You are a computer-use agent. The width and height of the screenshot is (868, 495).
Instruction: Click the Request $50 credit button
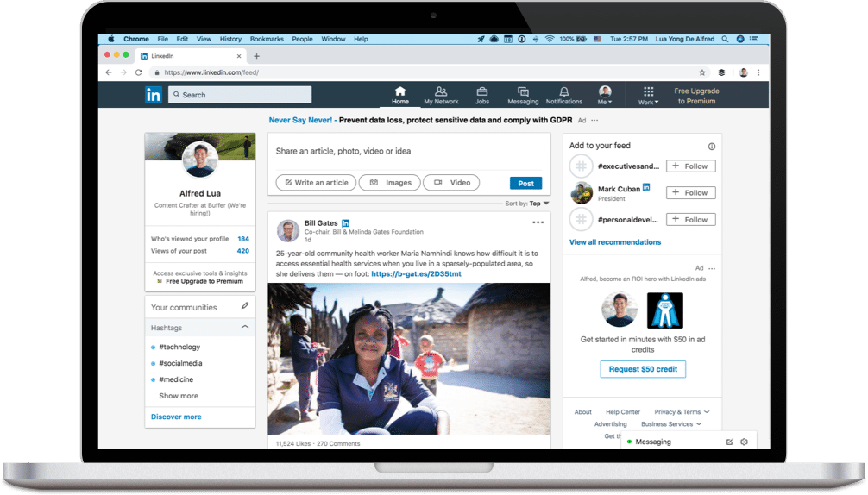coord(643,369)
